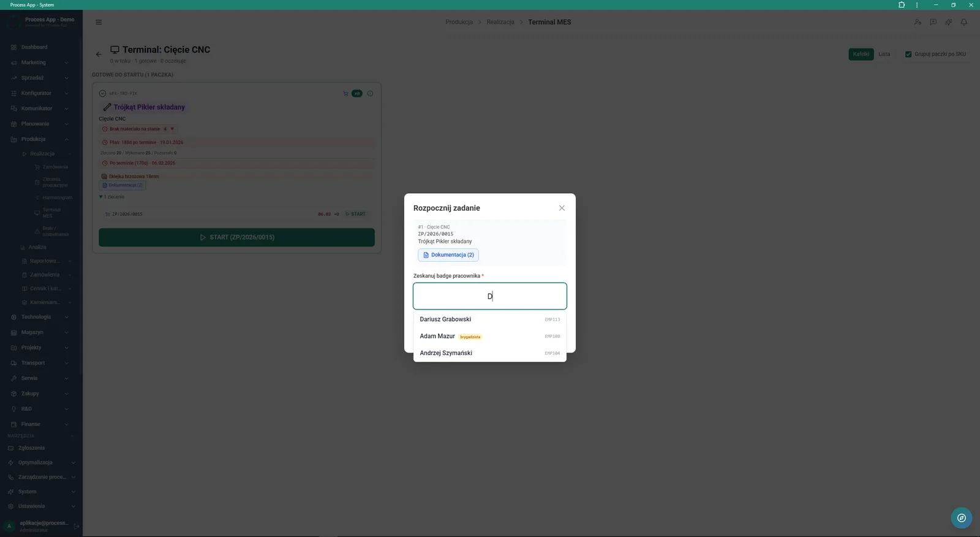Open the users icon in top bar
This screenshot has width=980, height=537.
tap(918, 22)
